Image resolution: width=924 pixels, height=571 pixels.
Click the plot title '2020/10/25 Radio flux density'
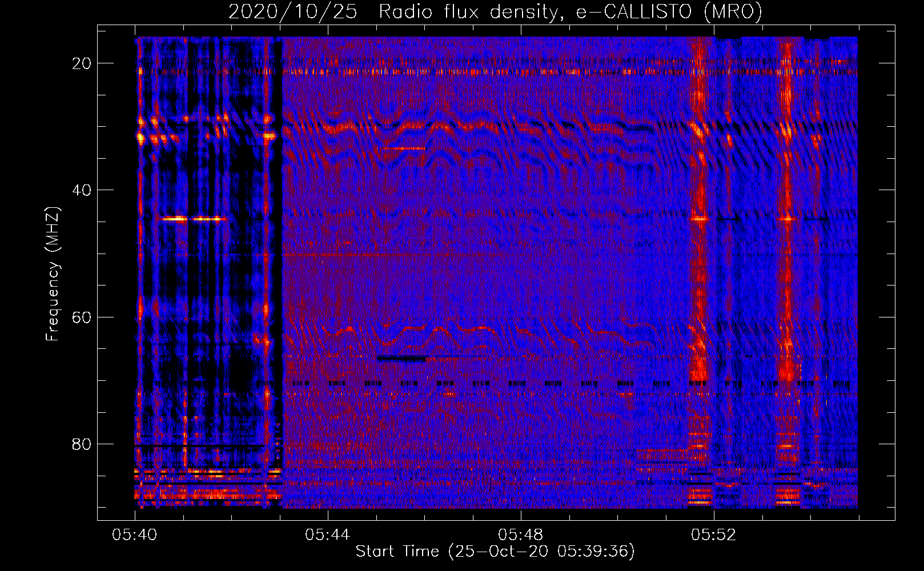[x=495, y=11]
